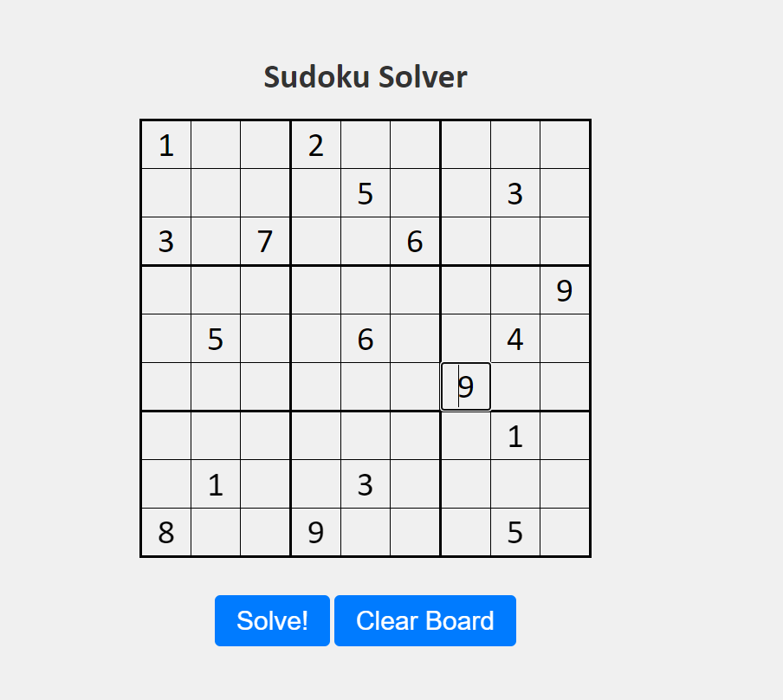
Task: Select the empty top-right corner cell
Action: pyautogui.click(x=566, y=145)
